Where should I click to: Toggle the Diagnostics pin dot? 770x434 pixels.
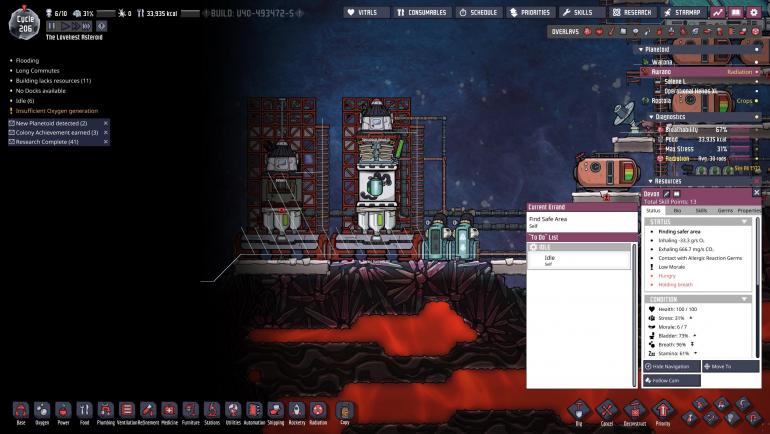pos(757,117)
